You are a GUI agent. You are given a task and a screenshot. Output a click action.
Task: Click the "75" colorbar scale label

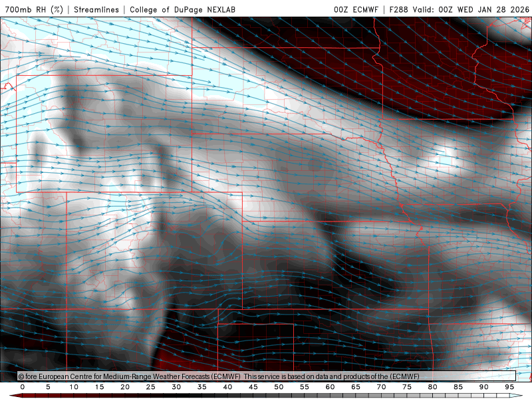(407, 387)
